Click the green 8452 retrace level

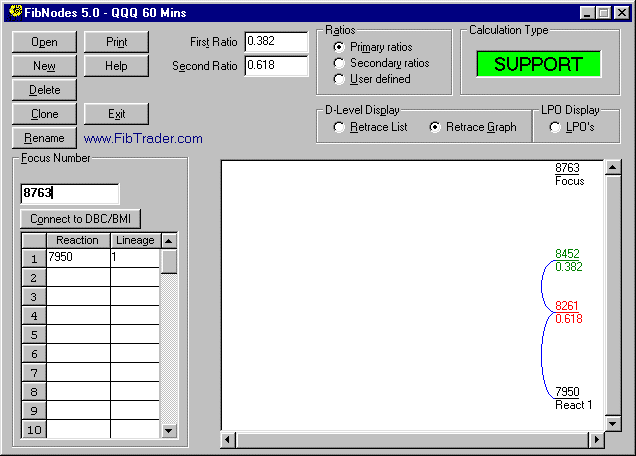[x=569, y=260]
